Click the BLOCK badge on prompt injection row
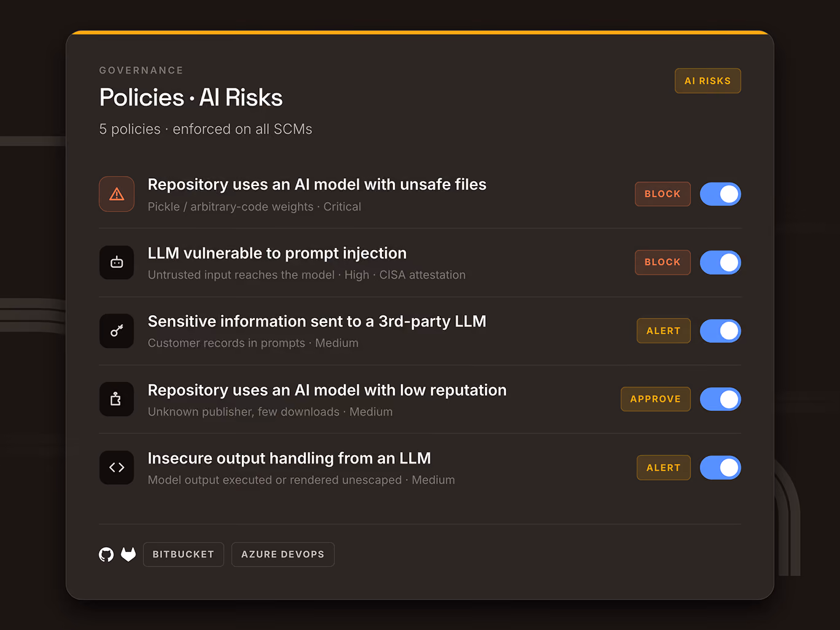840x630 pixels. click(x=663, y=262)
